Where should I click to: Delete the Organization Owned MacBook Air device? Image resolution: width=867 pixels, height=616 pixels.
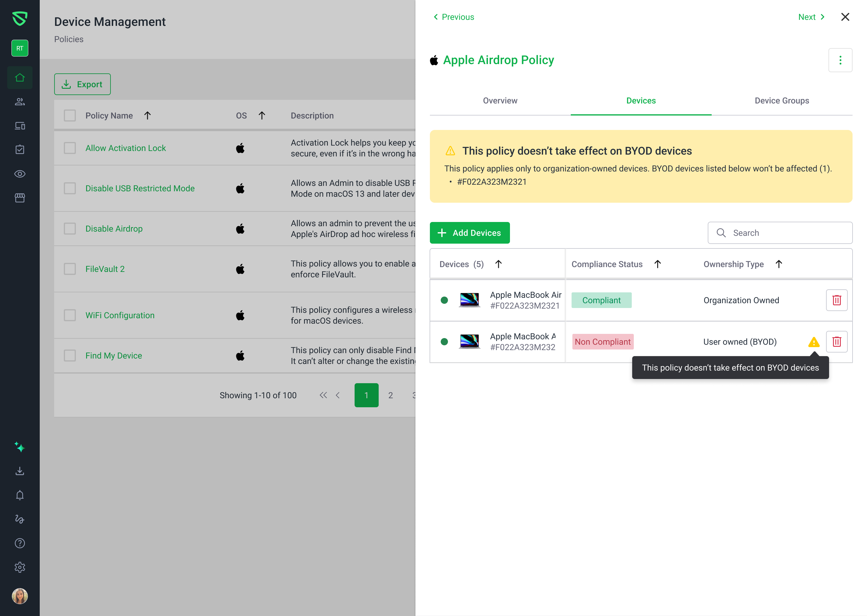tap(836, 300)
